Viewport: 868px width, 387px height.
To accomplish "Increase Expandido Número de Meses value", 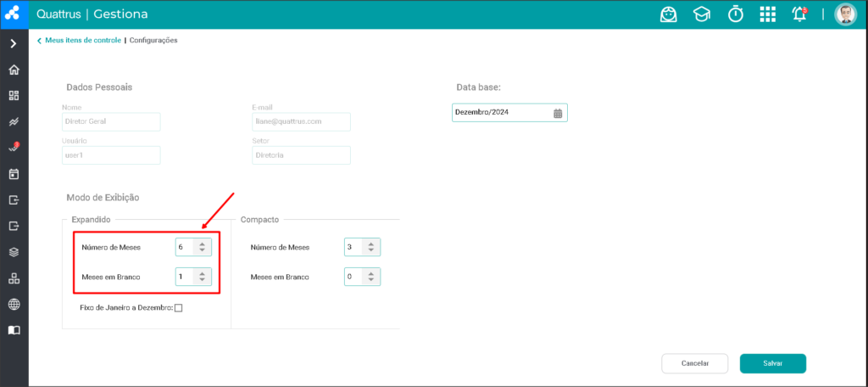I will tap(202, 244).
